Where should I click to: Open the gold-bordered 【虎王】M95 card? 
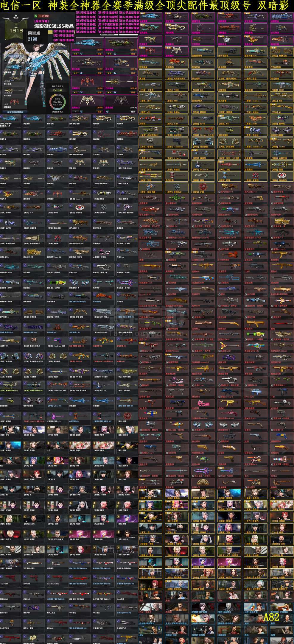click(x=282, y=98)
